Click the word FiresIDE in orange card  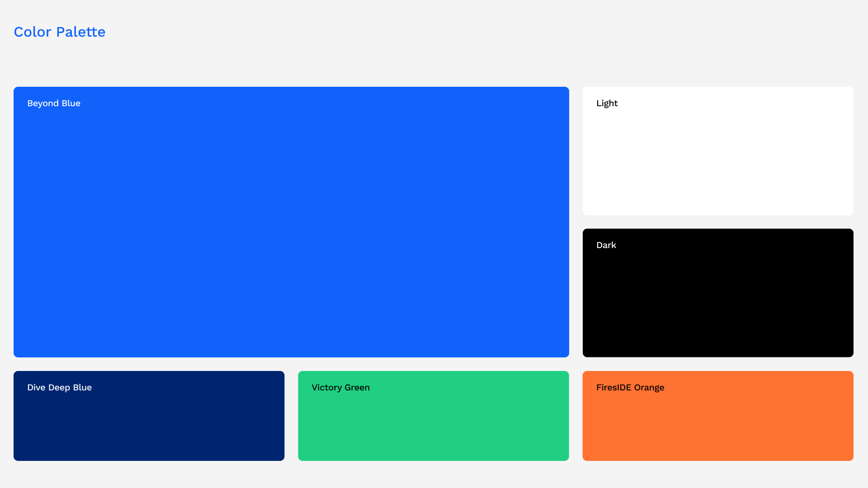click(613, 388)
